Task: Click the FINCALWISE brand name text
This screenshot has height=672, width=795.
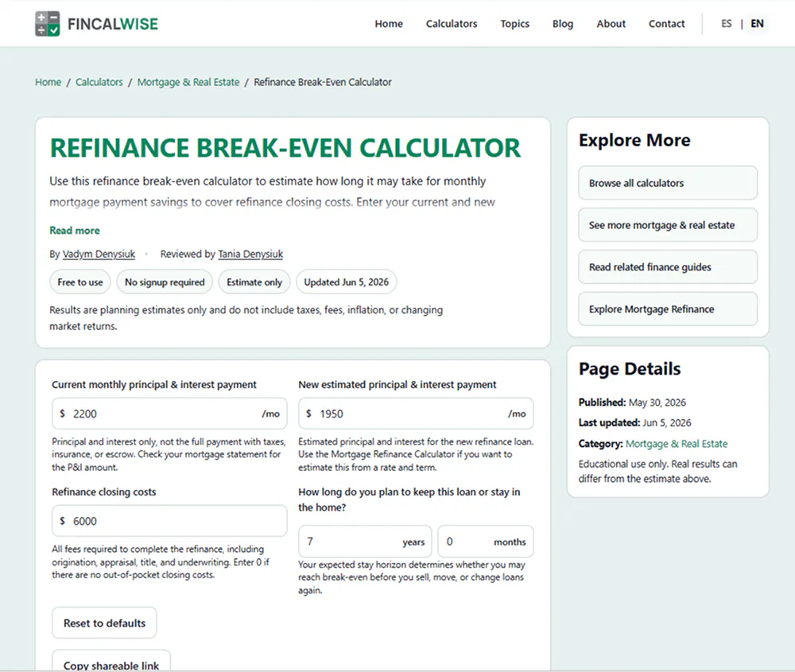Action: point(113,24)
